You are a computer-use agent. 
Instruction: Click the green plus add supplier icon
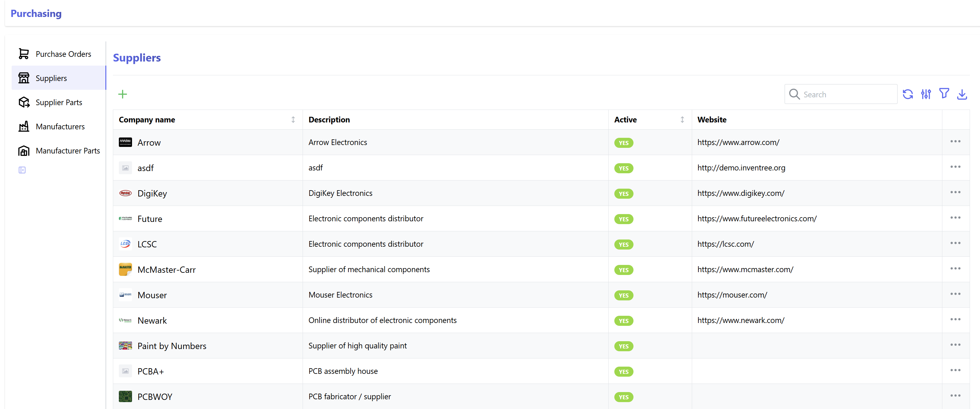pyautogui.click(x=123, y=94)
